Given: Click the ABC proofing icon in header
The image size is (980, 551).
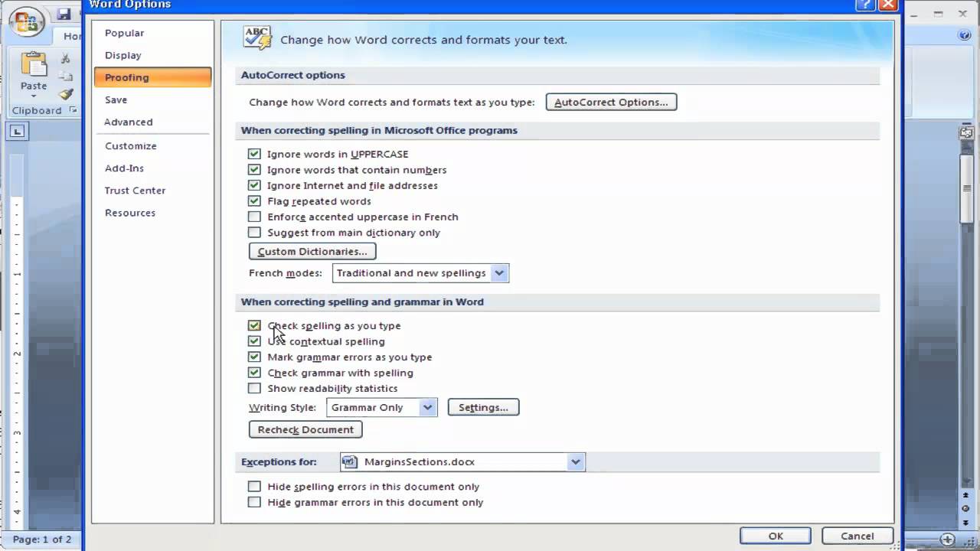Looking at the screenshot, I should tap(257, 38).
